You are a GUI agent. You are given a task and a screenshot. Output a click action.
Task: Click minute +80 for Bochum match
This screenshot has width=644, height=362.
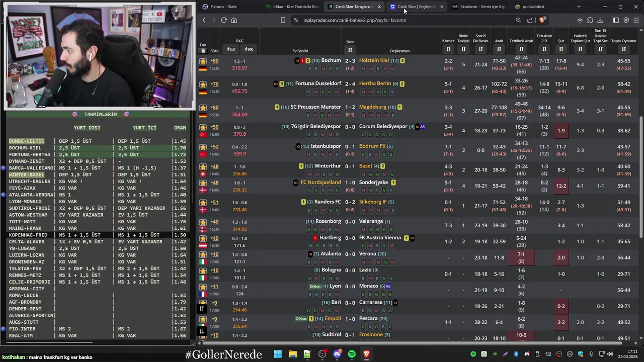(214, 61)
